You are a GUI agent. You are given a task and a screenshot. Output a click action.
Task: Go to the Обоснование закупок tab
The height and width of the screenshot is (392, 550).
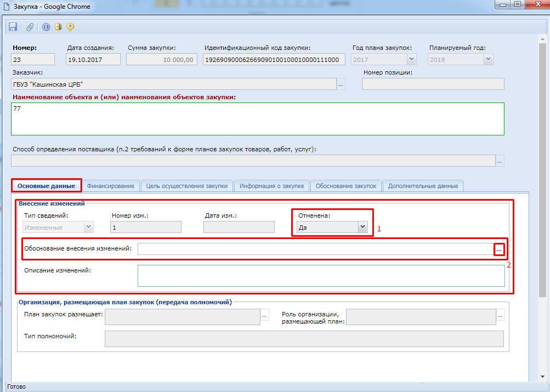point(346,186)
